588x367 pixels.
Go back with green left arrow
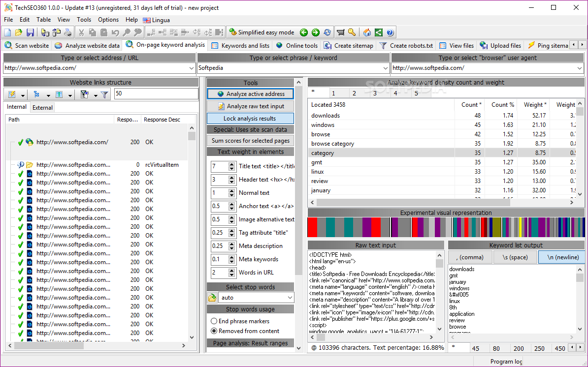[304, 32]
